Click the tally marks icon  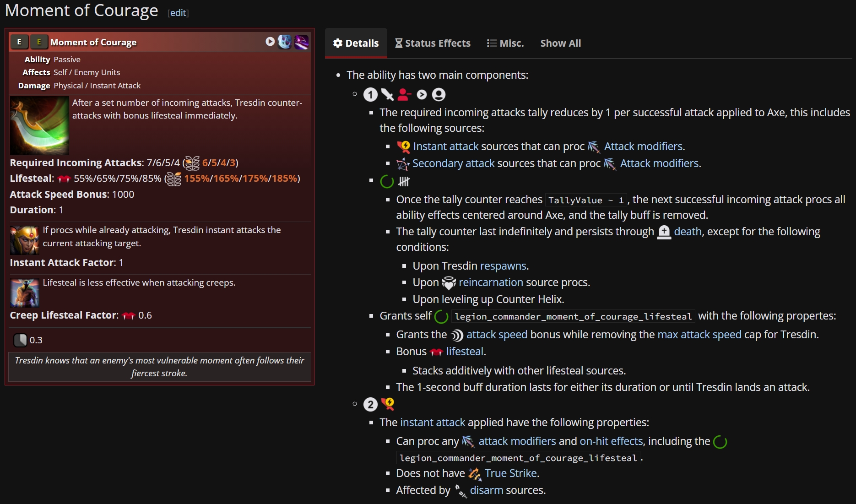pos(404,182)
